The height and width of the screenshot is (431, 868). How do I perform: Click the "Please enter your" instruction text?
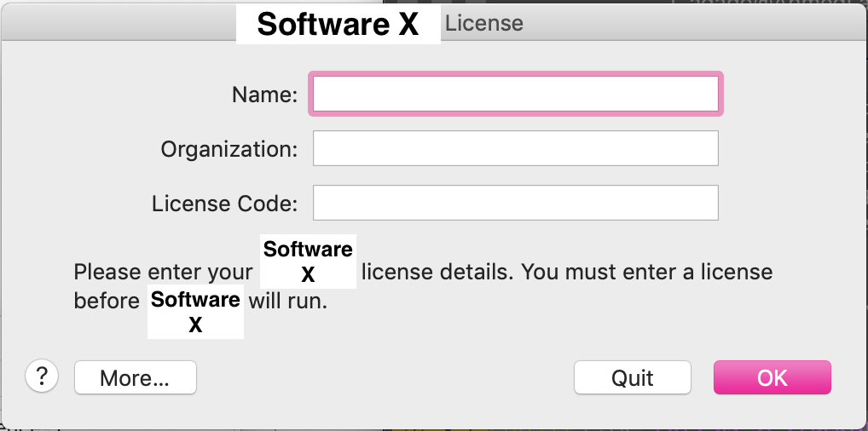coord(164,273)
